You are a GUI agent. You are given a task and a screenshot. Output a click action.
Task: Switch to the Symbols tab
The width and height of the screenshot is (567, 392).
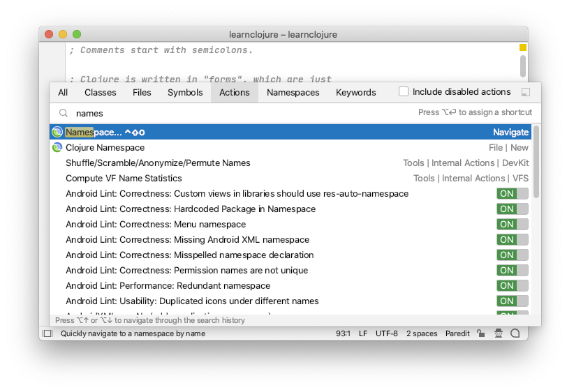pos(185,93)
